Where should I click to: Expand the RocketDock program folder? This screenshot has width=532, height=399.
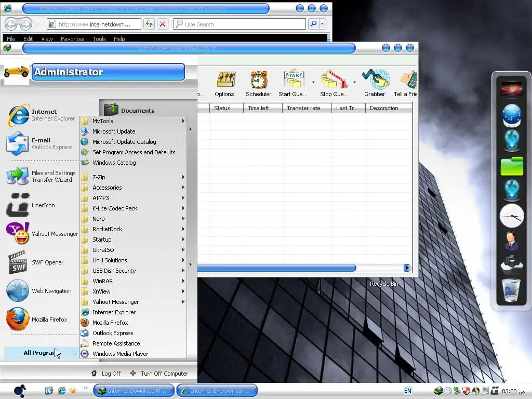point(134,229)
